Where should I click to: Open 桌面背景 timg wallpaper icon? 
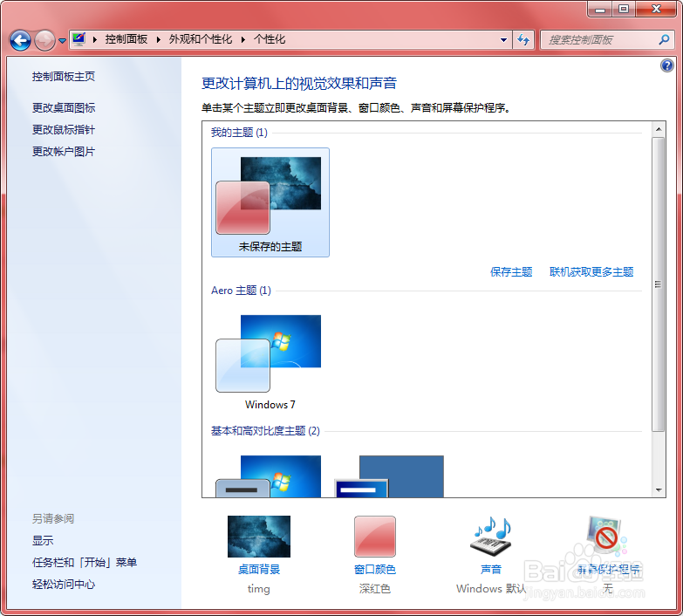(x=259, y=537)
